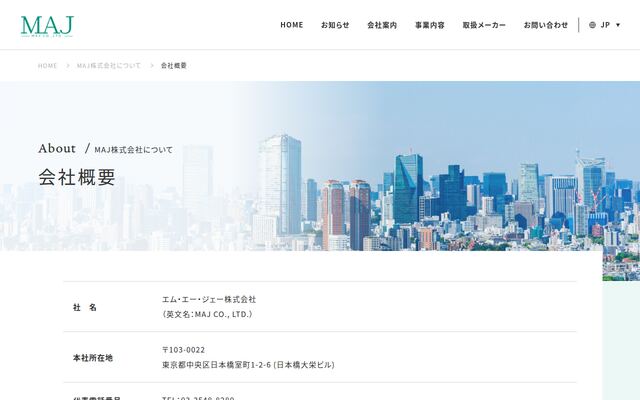Click the MAJ株式会社について breadcrumb link
640x400 pixels.
point(109,65)
